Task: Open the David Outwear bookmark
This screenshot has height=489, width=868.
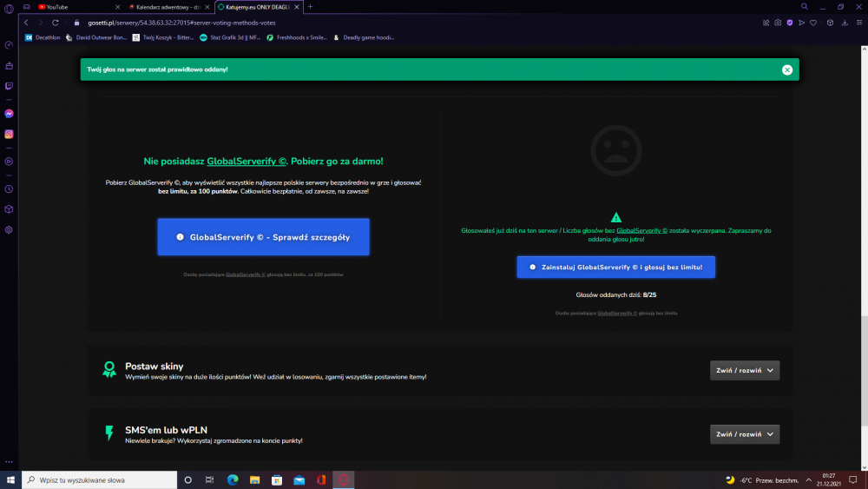Action: [96, 37]
